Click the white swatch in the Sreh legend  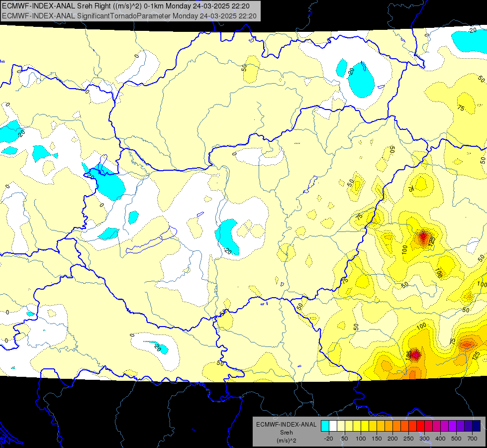pos(333,426)
